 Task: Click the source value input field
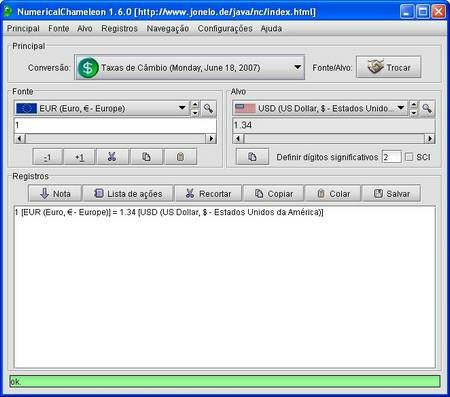(x=115, y=125)
